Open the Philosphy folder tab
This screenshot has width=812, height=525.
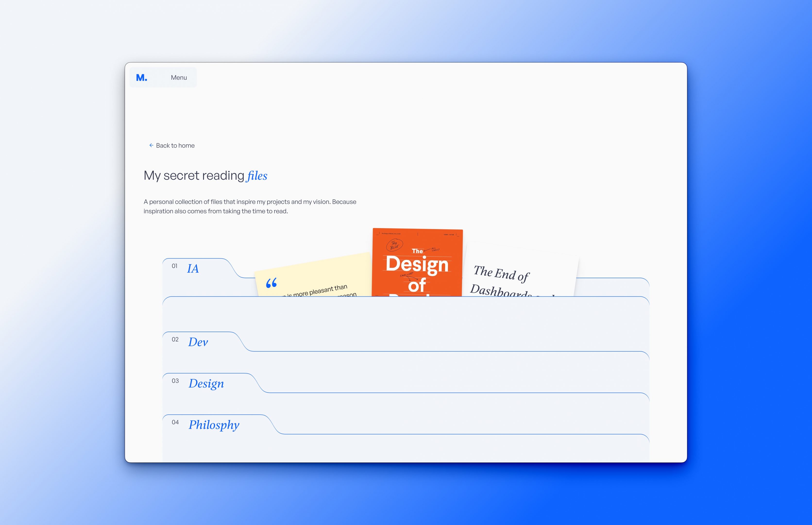click(214, 425)
